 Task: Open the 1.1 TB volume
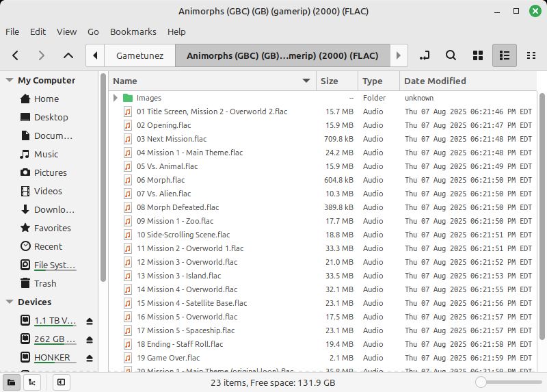tap(55, 320)
